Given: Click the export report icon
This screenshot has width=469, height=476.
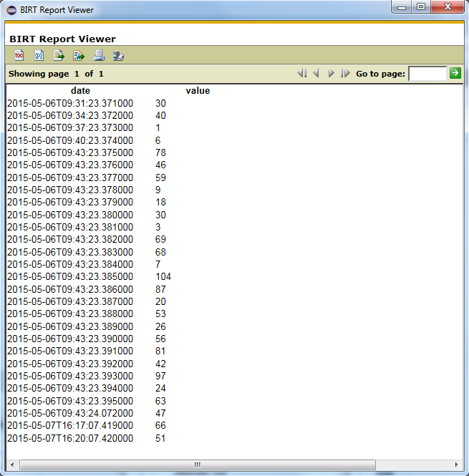Looking at the screenshot, I should coord(79,55).
